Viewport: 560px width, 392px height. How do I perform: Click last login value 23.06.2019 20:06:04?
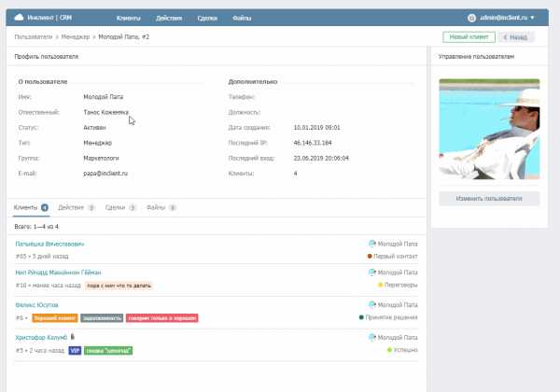click(321, 158)
